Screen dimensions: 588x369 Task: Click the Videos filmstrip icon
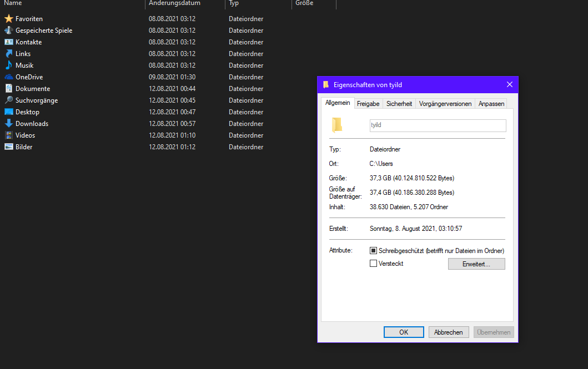point(9,135)
